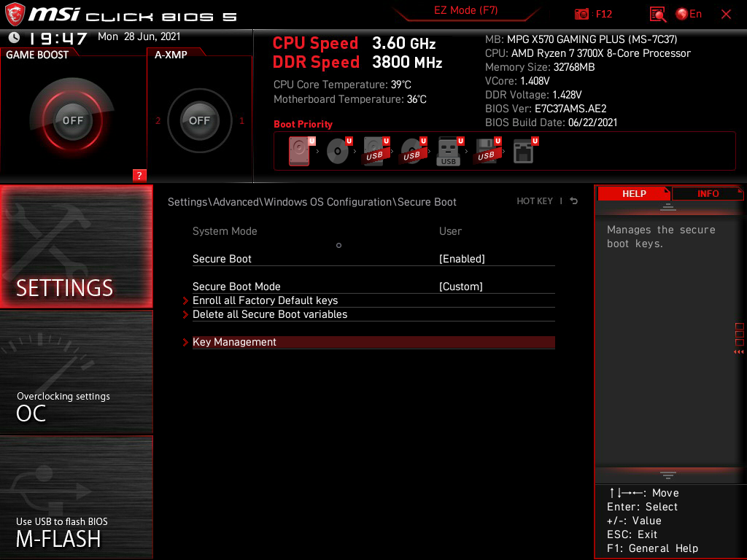Viewport: 747px width, 560px height.
Task: Select the hard disk boot priority device
Action: (x=301, y=151)
